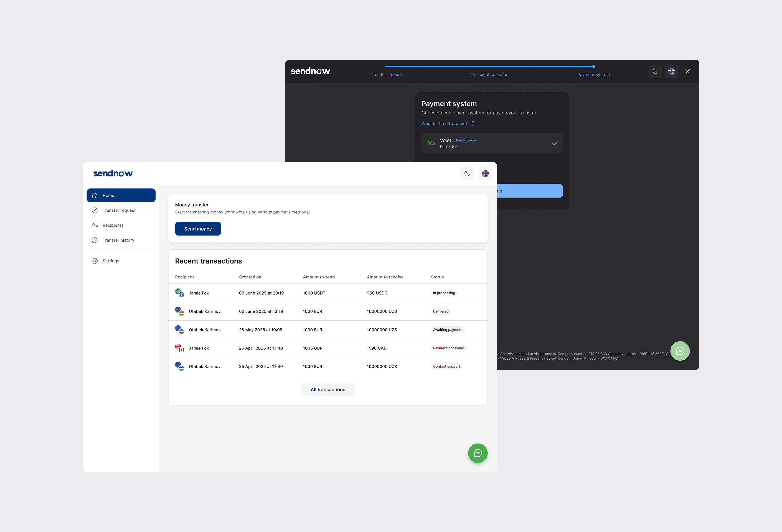The width and height of the screenshot is (782, 532).
Task: Open language selector UK flag, light window
Action: (x=485, y=173)
